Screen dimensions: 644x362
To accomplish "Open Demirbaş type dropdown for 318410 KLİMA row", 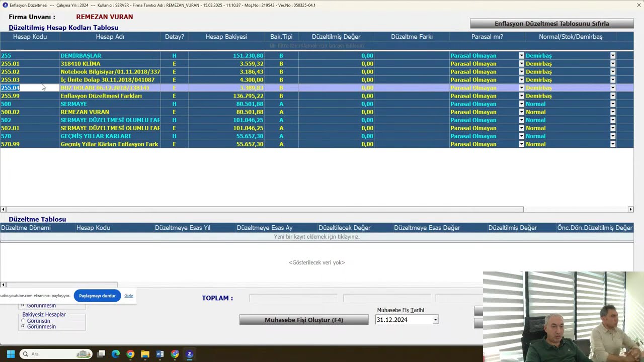I will point(612,64).
